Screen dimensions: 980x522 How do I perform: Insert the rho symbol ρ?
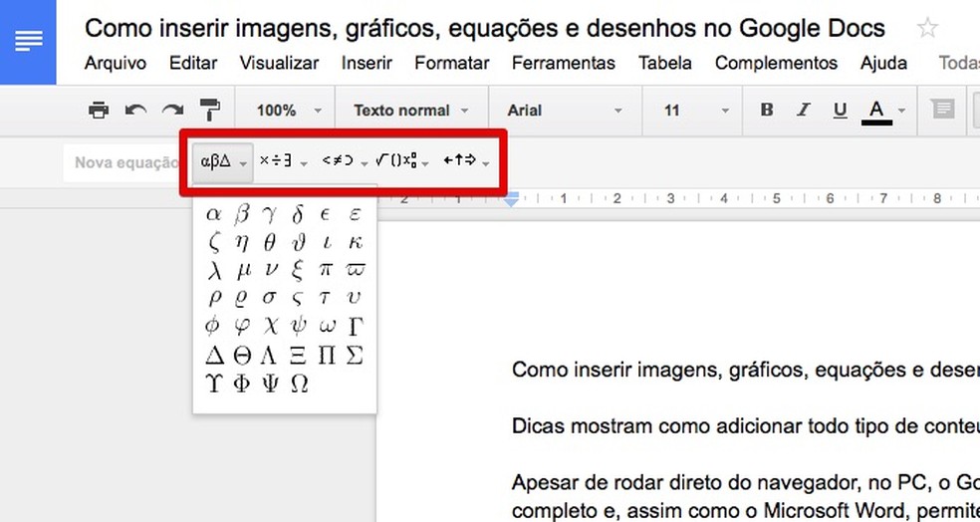(x=214, y=299)
